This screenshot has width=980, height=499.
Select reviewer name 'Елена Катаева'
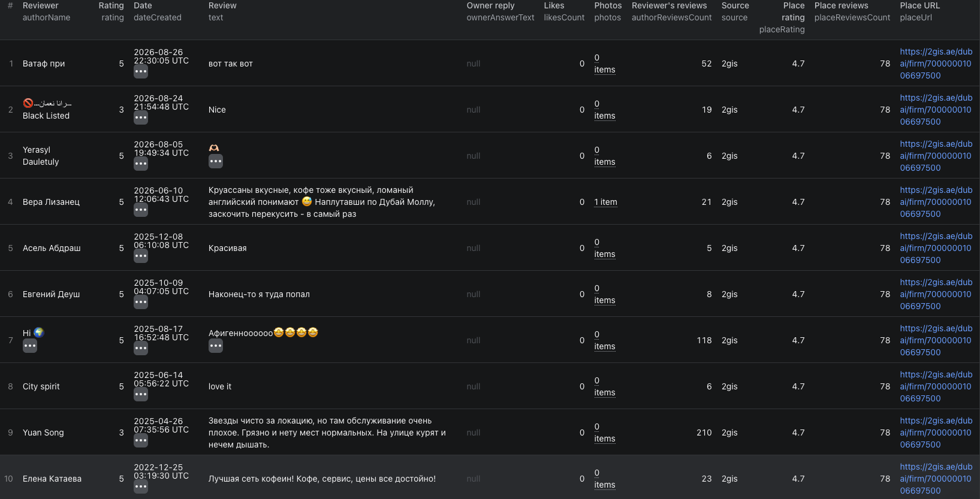[52, 479]
